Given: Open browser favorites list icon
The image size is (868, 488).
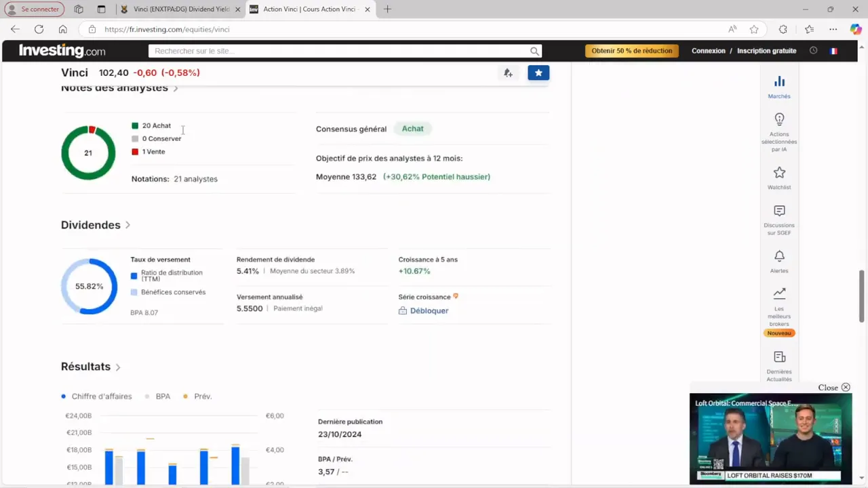Looking at the screenshot, I should click(x=809, y=29).
